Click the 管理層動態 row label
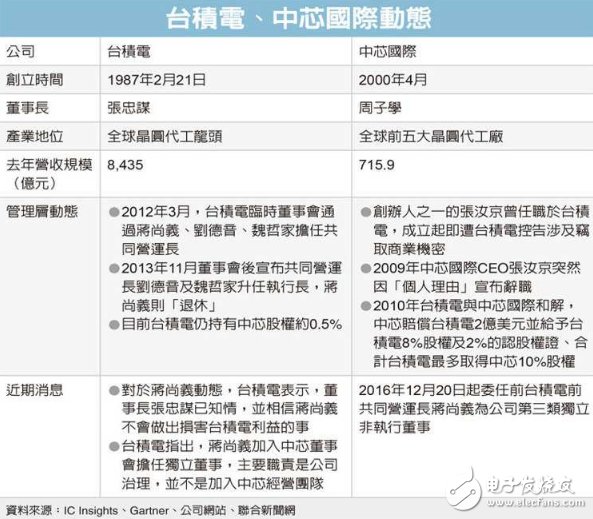Viewport: 593px width, 519px height. click(42, 211)
